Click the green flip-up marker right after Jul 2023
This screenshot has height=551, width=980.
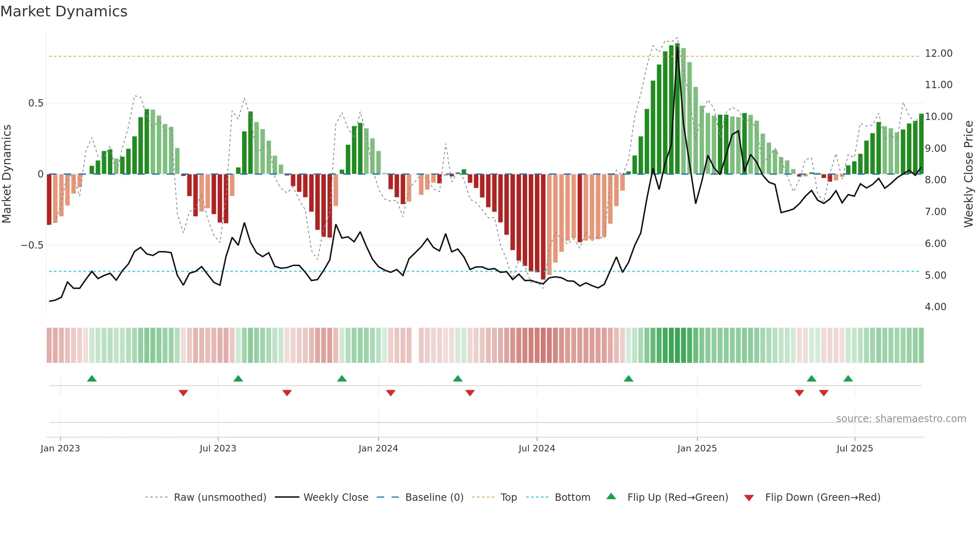[238, 379]
